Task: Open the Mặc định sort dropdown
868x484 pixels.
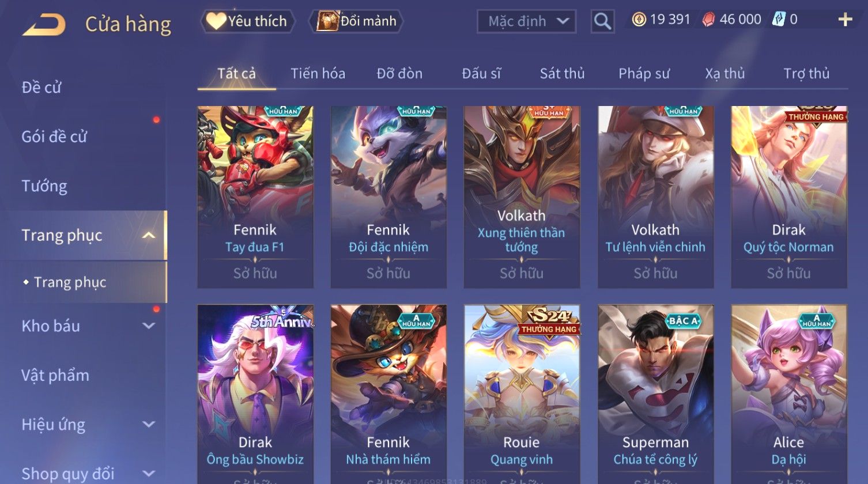Action: 526,22
